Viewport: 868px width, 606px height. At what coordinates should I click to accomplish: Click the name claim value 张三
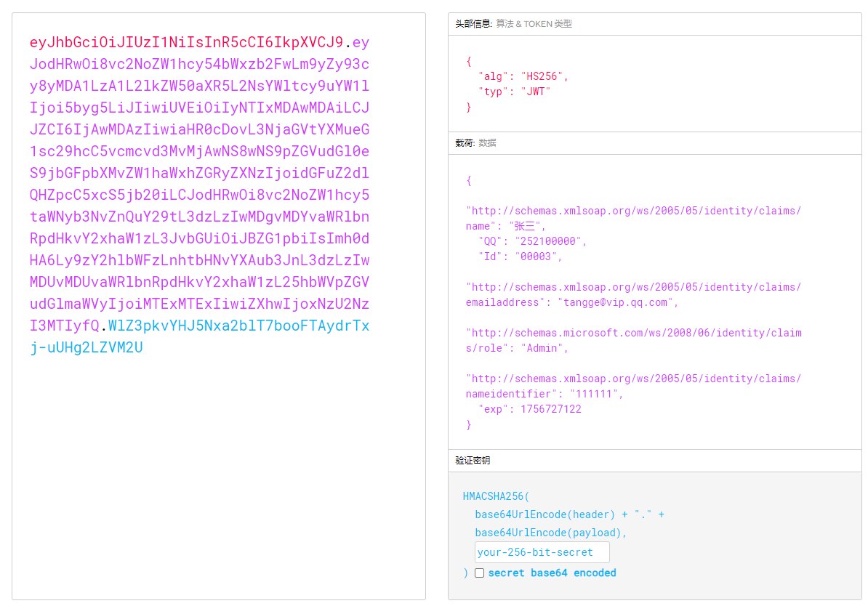click(524, 227)
